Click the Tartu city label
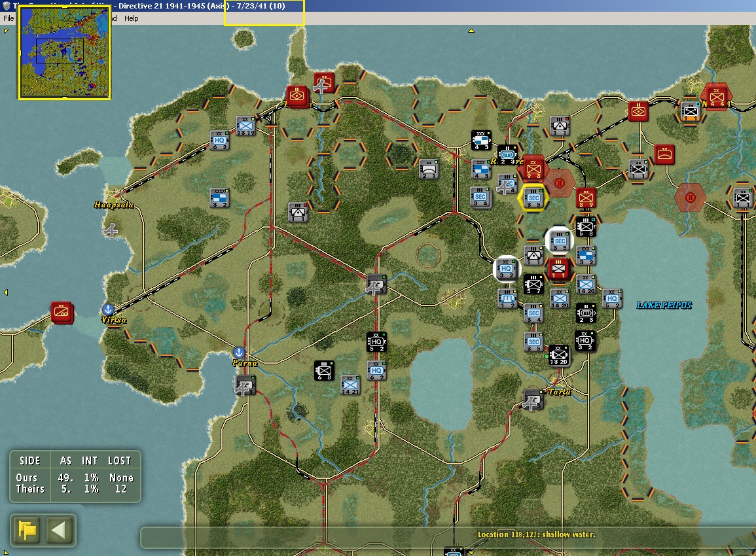Screen dimensions: 756x556 pos(559,392)
